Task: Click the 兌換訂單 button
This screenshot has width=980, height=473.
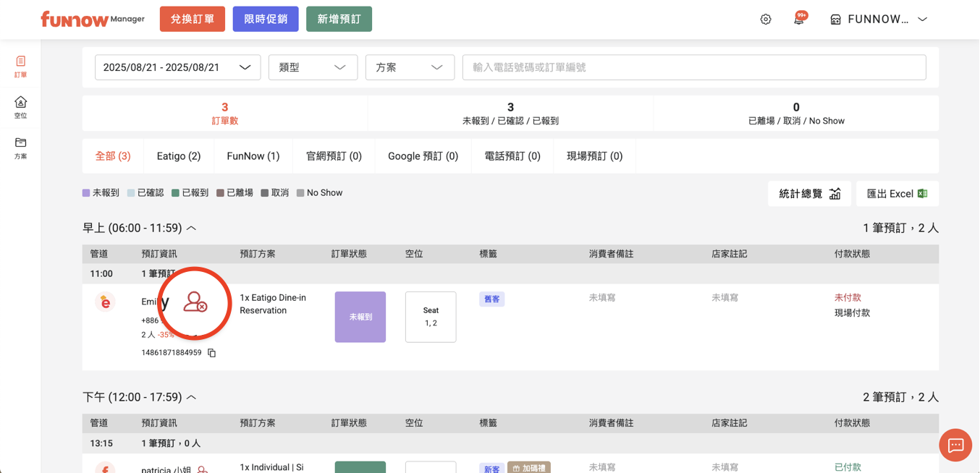Action: [x=193, y=19]
